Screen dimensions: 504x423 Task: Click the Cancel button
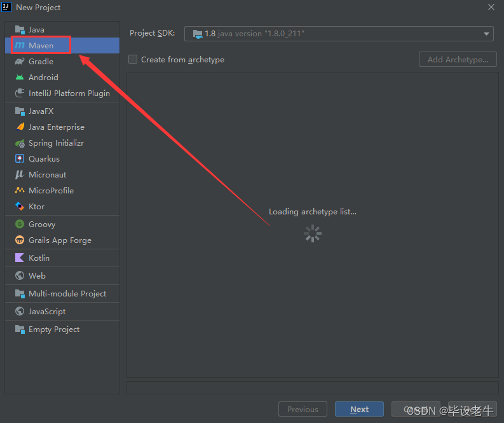coord(416,409)
